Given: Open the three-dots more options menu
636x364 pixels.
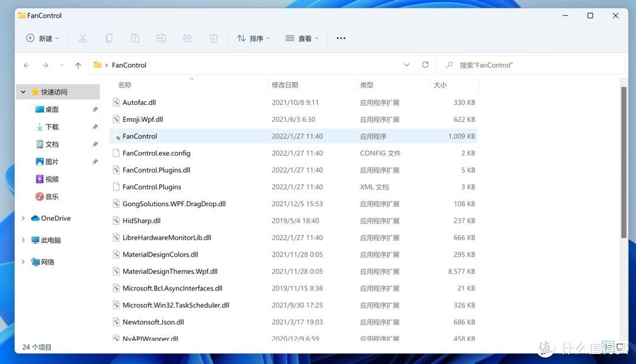Looking at the screenshot, I should pos(341,38).
